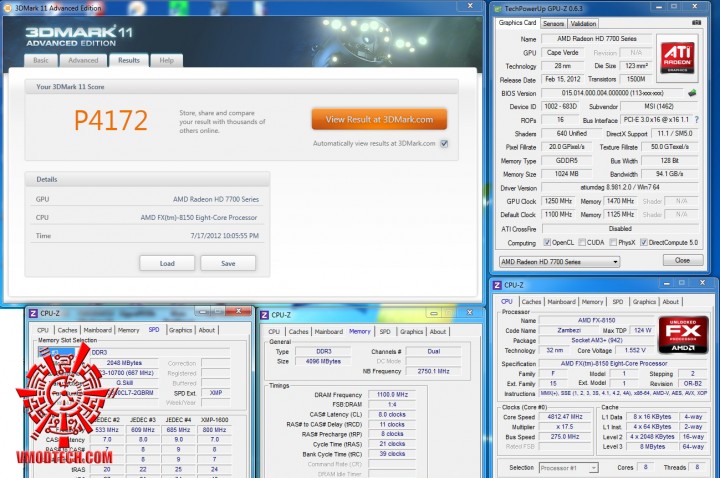Click the Z icon of the right CPU-Z window
Viewport: 720px width, 478px height.
(497, 285)
